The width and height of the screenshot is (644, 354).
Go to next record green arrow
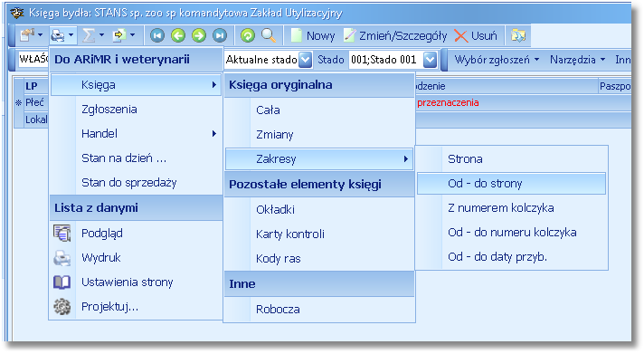click(199, 36)
